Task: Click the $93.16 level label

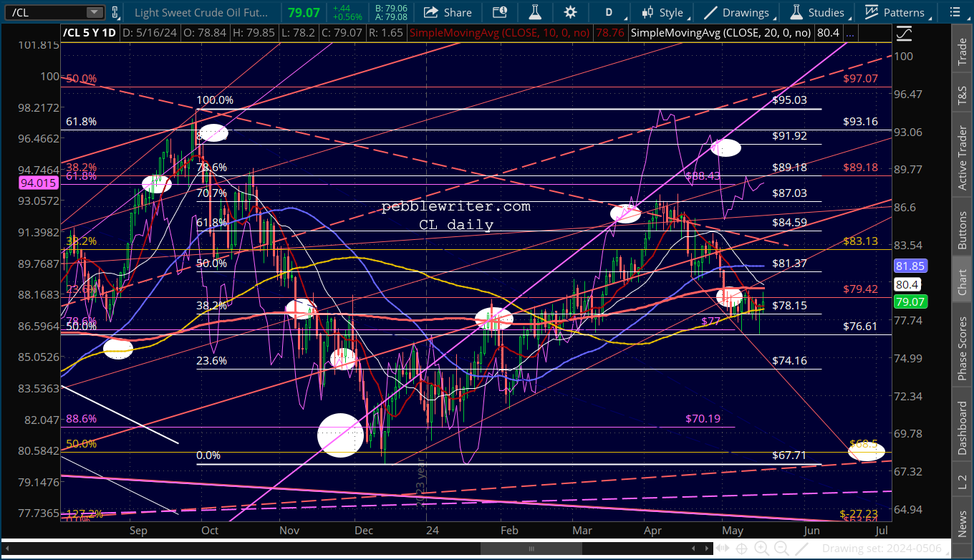Action: pyautogui.click(x=861, y=122)
